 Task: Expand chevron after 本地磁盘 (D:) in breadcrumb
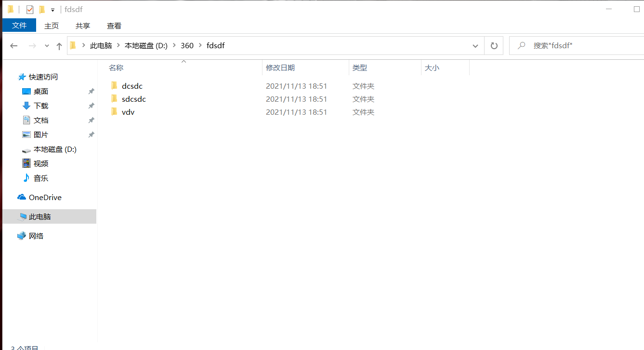click(x=174, y=46)
